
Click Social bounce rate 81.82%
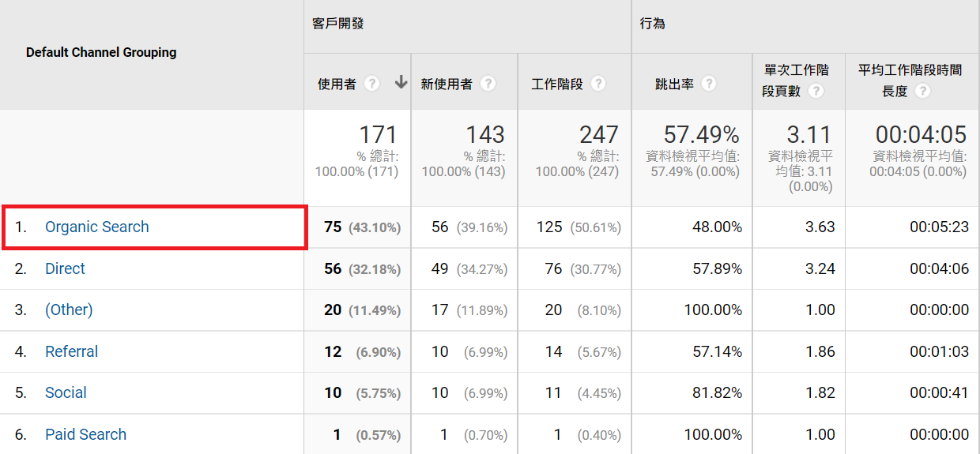coord(717,393)
